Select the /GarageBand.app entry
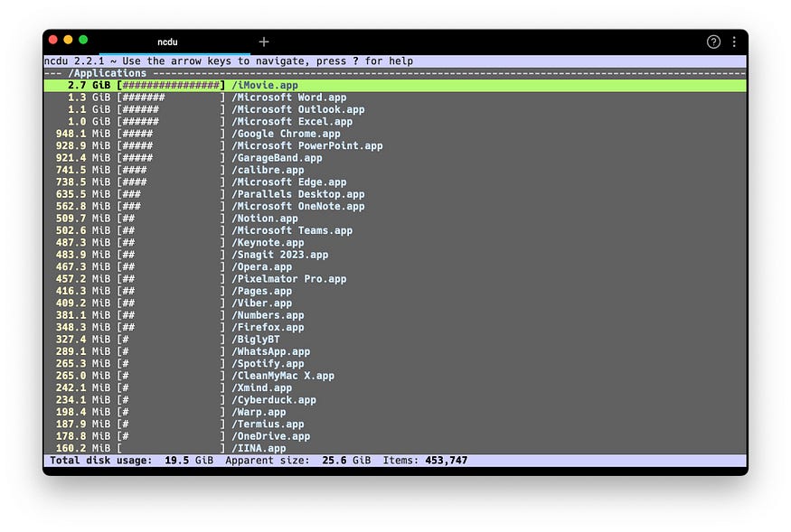Image resolution: width=791 pixels, height=532 pixels. (395, 158)
